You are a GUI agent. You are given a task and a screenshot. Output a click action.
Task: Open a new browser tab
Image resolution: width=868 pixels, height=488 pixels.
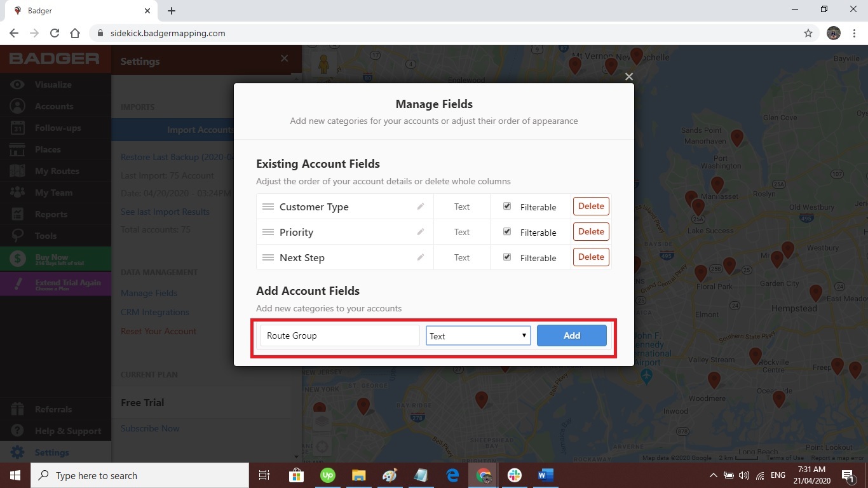click(172, 11)
